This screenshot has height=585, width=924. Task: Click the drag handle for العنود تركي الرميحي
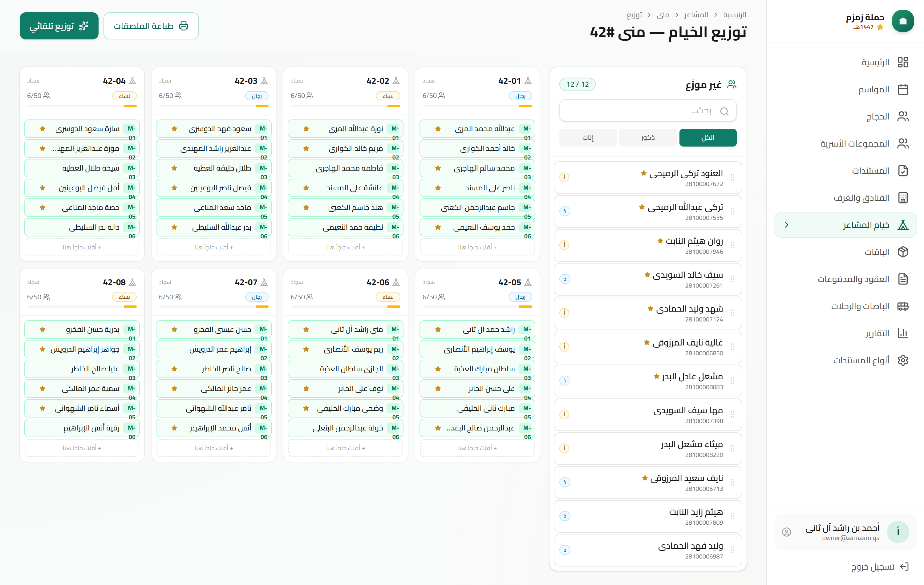pos(732,178)
